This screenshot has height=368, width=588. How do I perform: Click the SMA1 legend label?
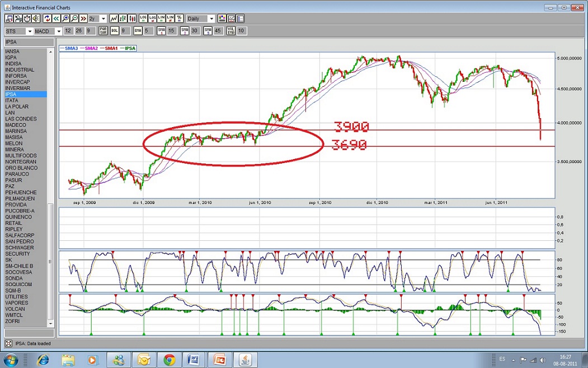[x=111, y=48]
